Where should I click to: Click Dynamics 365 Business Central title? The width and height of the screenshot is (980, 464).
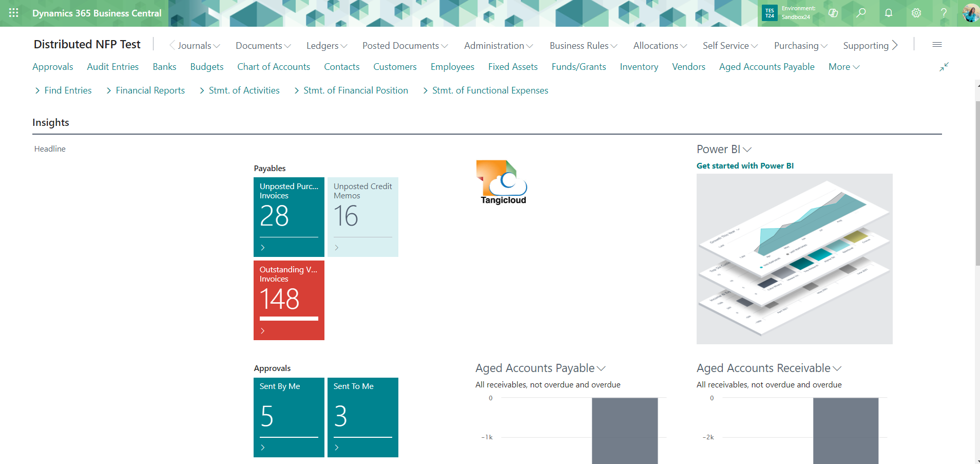point(97,13)
